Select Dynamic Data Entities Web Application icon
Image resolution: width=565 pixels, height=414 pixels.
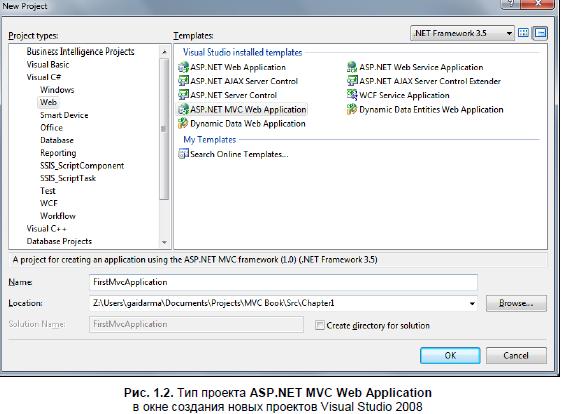[x=352, y=109]
